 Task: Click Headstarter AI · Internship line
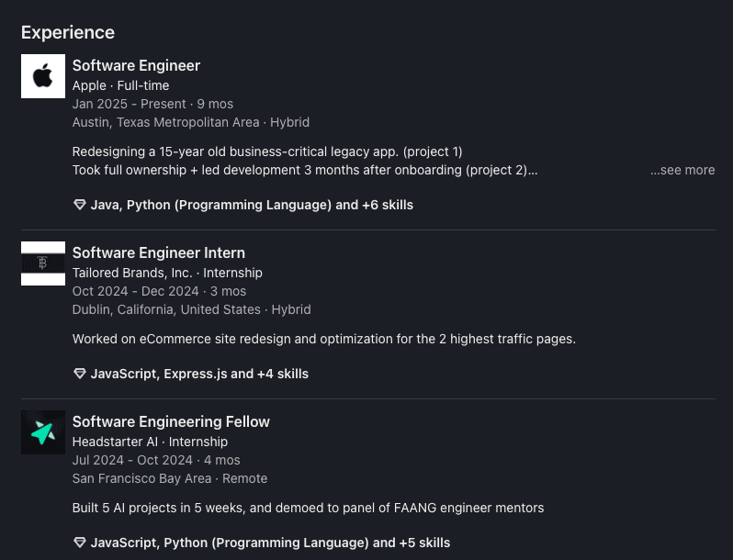click(x=150, y=442)
